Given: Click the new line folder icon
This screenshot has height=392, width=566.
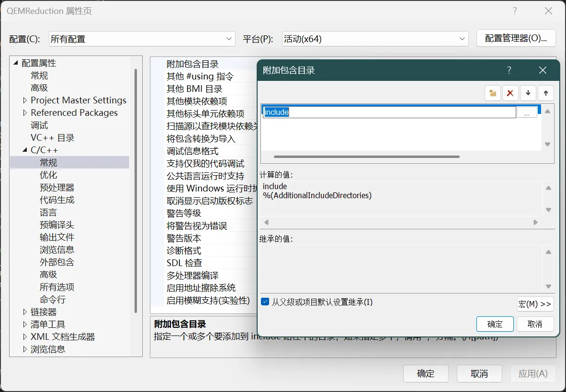Looking at the screenshot, I should [x=492, y=93].
